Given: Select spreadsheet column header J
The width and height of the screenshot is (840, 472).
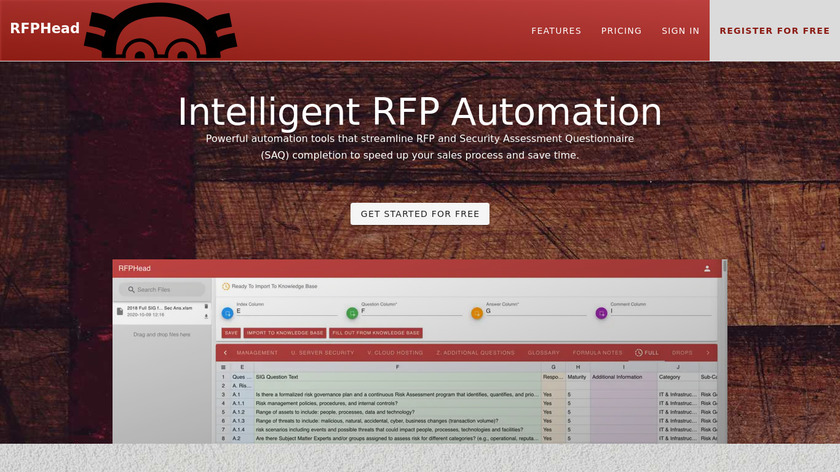Looking at the screenshot, I should coord(678,368).
